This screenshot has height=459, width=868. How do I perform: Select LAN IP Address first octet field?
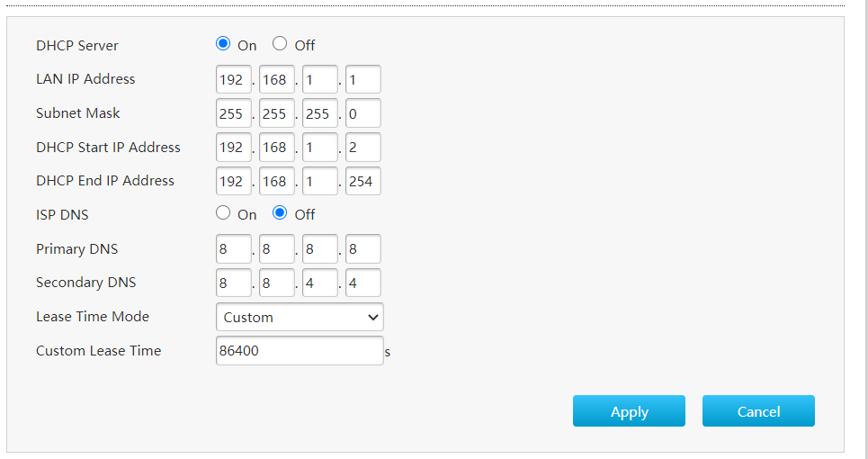[234, 80]
